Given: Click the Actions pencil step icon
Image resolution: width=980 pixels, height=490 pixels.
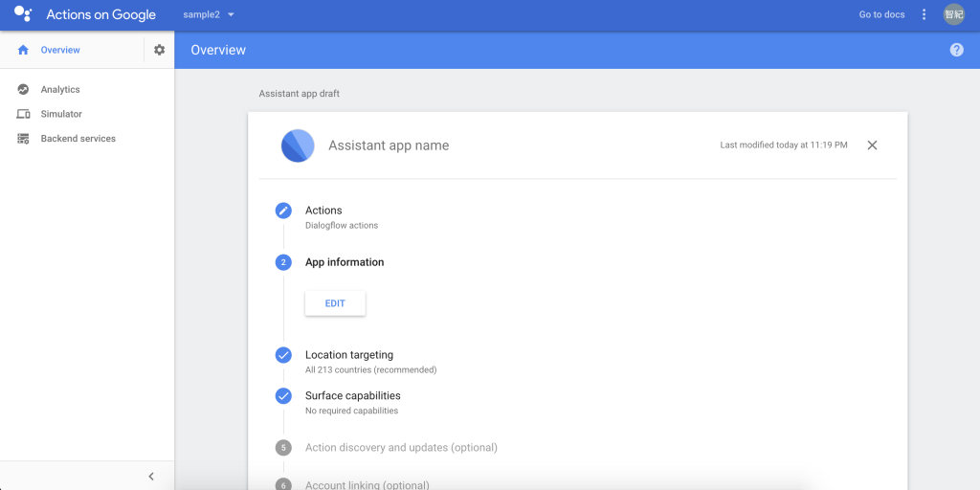Looking at the screenshot, I should point(283,211).
